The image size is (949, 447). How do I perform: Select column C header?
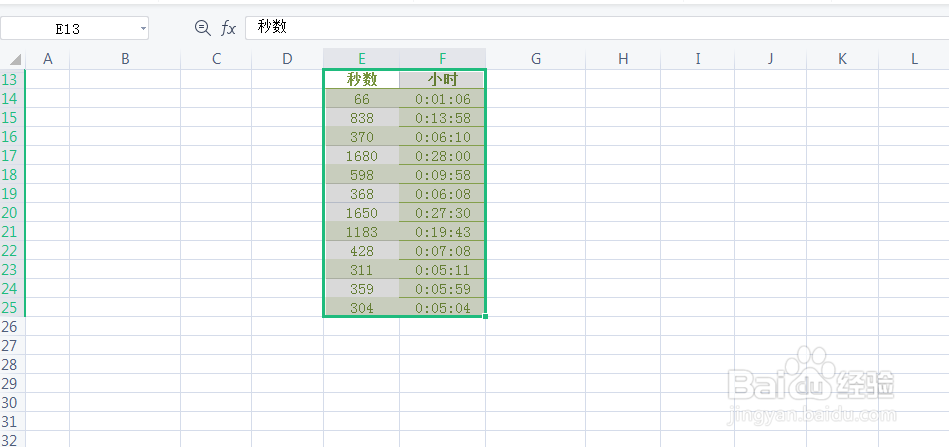(216, 59)
